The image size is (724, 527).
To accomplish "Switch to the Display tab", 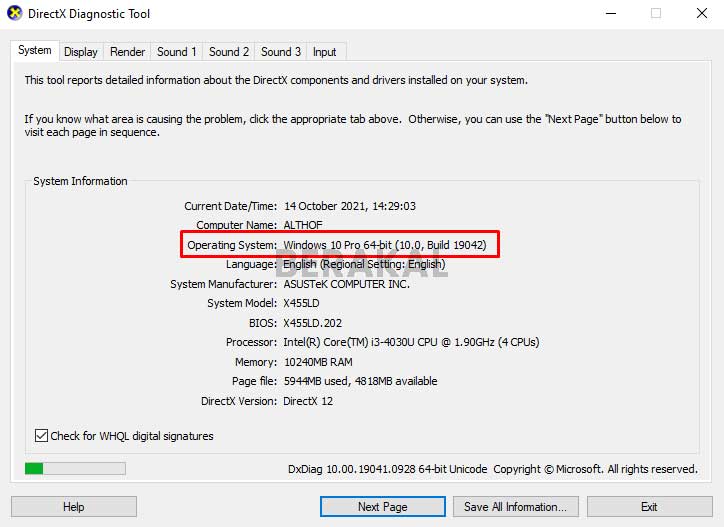I will (81, 52).
